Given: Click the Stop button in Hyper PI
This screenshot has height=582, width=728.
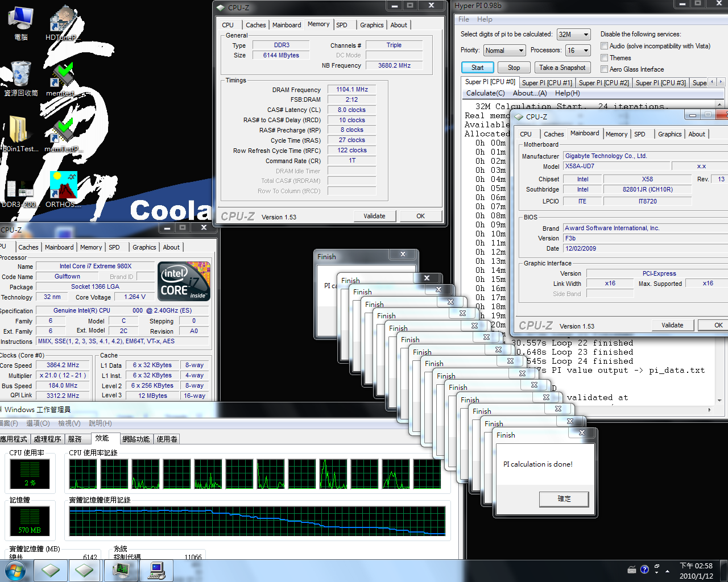Looking at the screenshot, I should pos(514,68).
